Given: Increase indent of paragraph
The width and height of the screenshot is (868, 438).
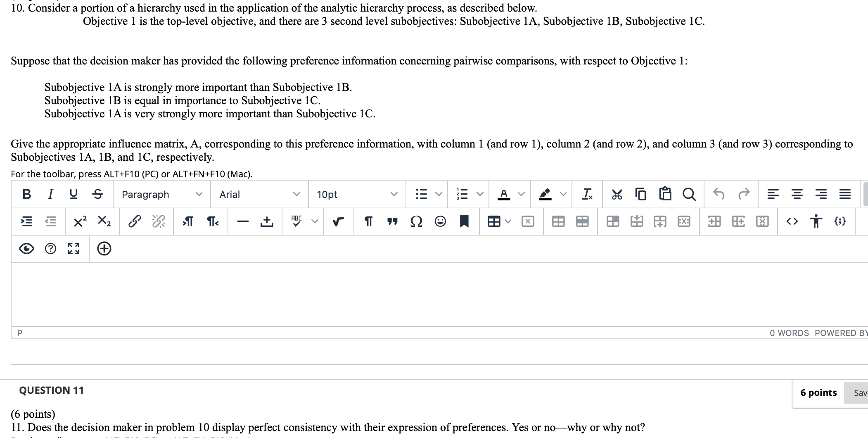Looking at the screenshot, I should pos(27,222).
